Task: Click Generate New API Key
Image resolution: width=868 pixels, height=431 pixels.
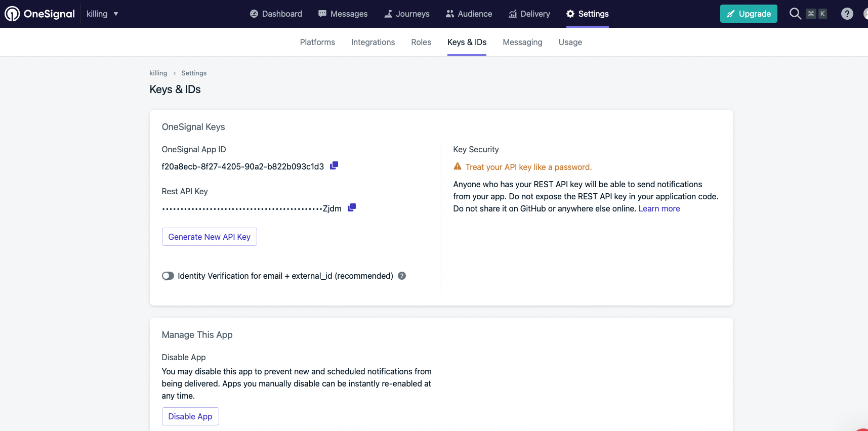Action: coord(210,237)
